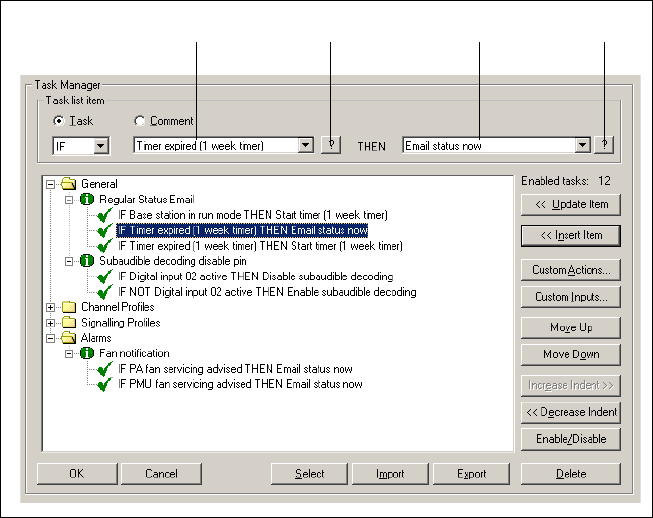Screen dimensions: 653x518
Task: Click the Move Down button
Action: click(x=571, y=354)
